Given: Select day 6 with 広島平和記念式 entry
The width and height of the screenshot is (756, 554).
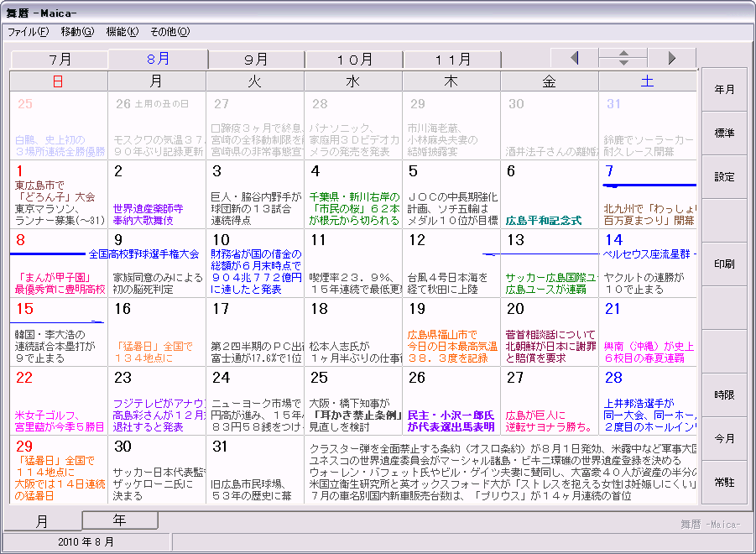Looking at the screenshot, I should (549, 194).
